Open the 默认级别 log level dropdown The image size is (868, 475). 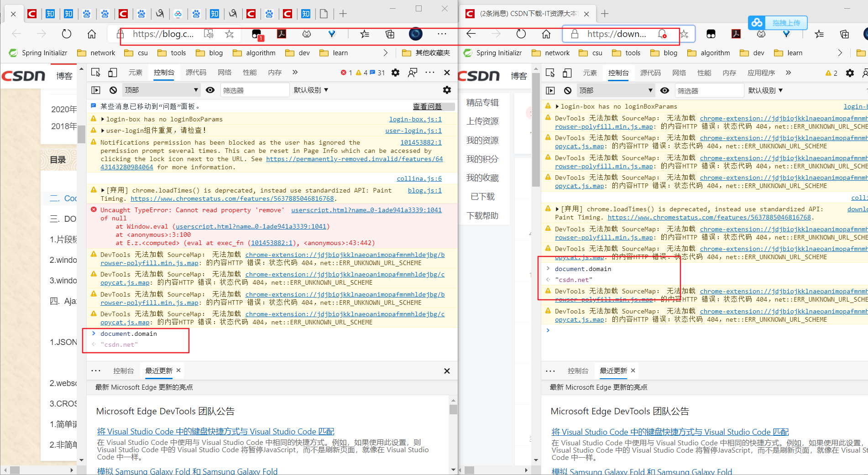click(312, 90)
